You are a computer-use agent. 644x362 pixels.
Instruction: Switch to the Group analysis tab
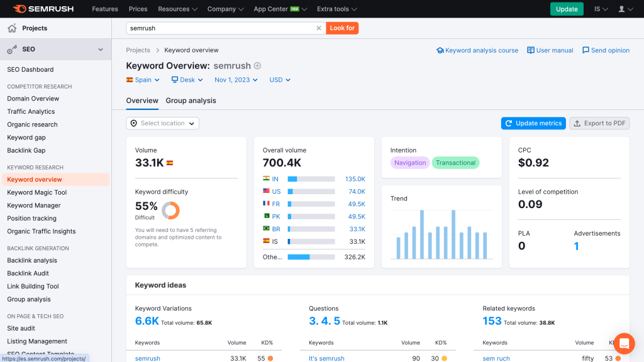(x=191, y=101)
